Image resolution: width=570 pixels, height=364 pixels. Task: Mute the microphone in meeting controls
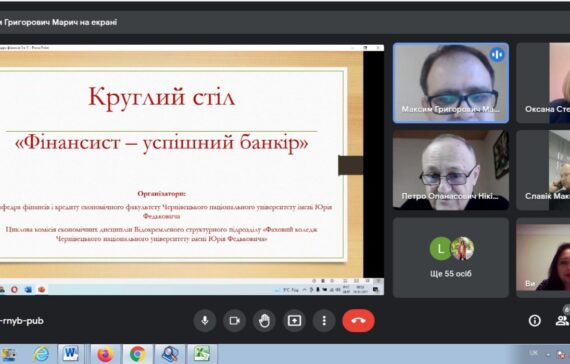coord(205,320)
